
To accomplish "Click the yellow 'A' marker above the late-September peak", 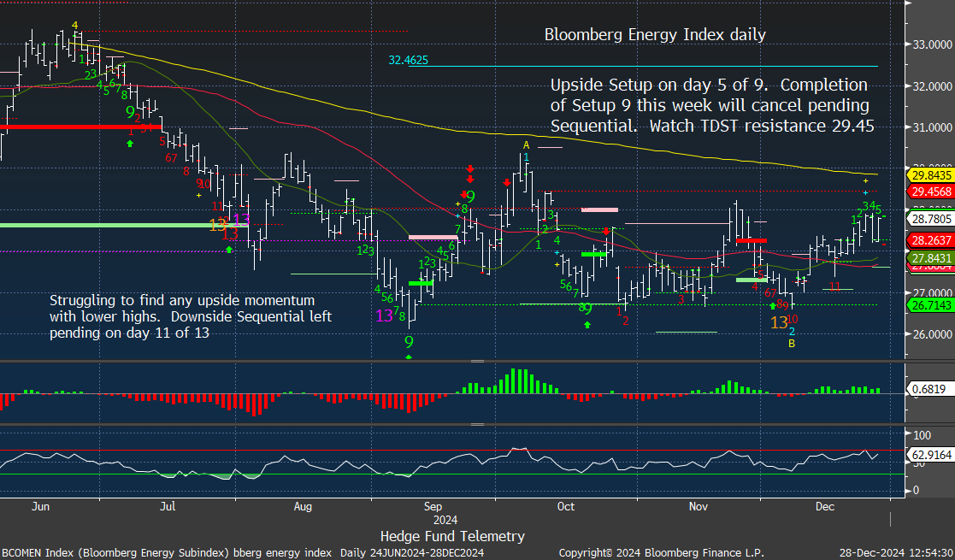I will 526,145.
